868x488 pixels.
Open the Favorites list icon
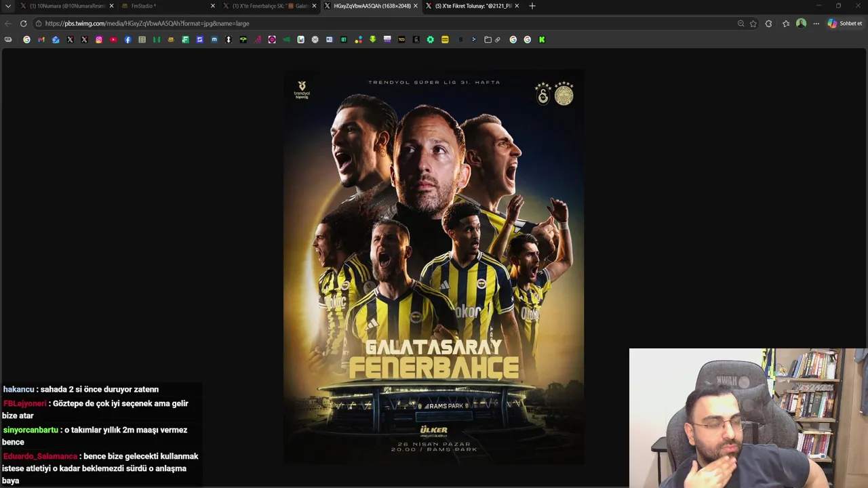point(786,23)
